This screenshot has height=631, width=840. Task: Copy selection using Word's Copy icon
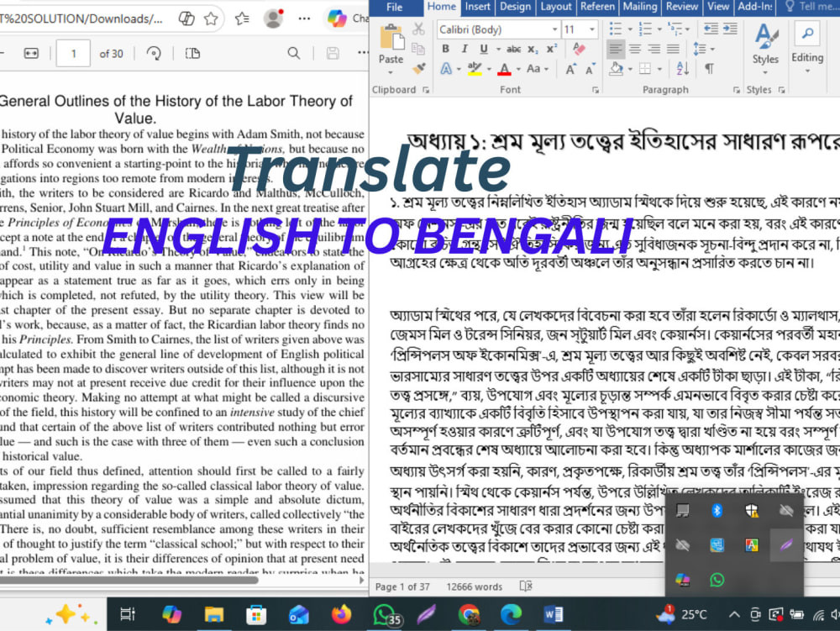418,50
